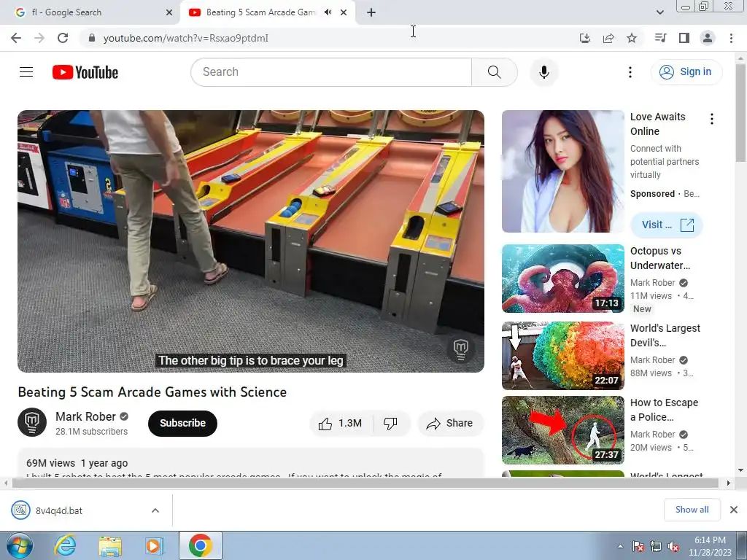Screen dimensions: 747x560
Task: Open Octopus vs Underwater video thumbnail
Action: pyautogui.click(x=562, y=278)
